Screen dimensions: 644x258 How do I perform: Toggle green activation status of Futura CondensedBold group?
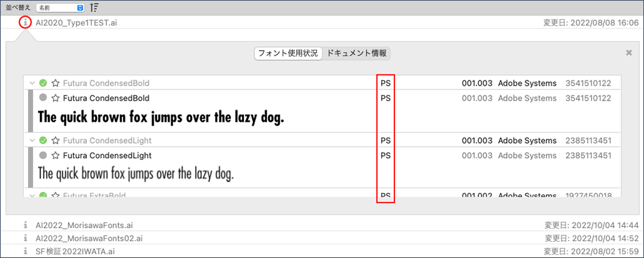pos(43,83)
